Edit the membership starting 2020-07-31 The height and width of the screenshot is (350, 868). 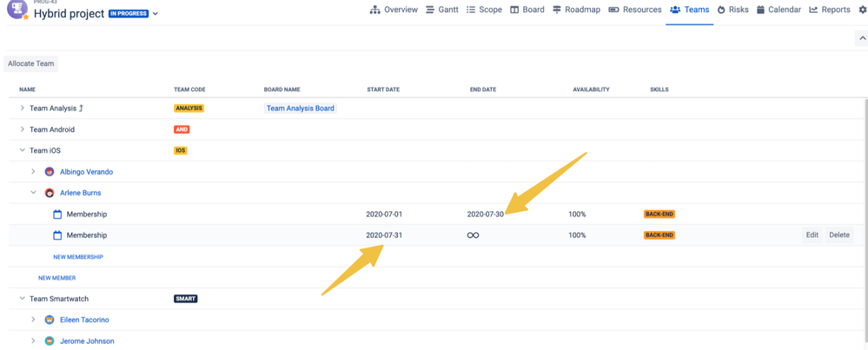[812, 235]
